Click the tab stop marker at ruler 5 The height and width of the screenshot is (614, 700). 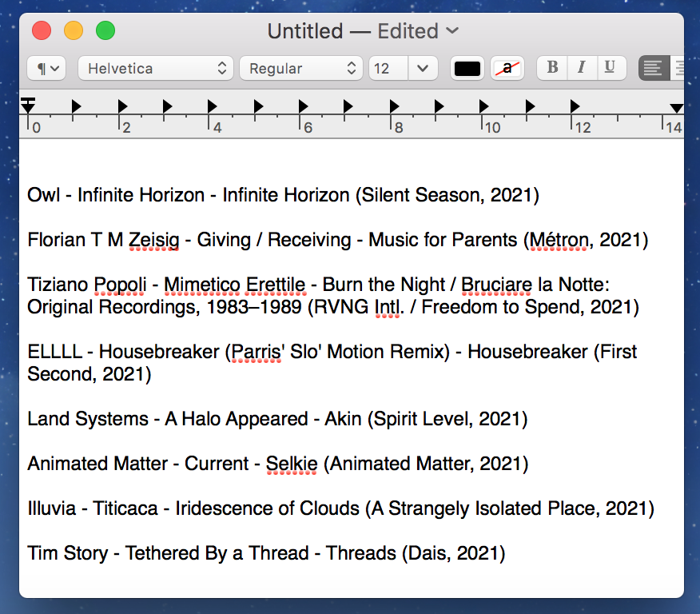(x=258, y=106)
